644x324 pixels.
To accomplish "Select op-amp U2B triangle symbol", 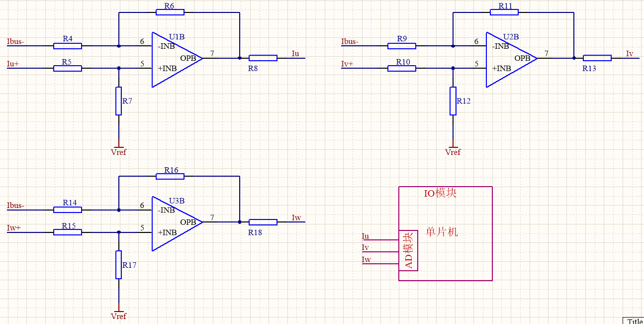I will pyautogui.click(x=511, y=60).
